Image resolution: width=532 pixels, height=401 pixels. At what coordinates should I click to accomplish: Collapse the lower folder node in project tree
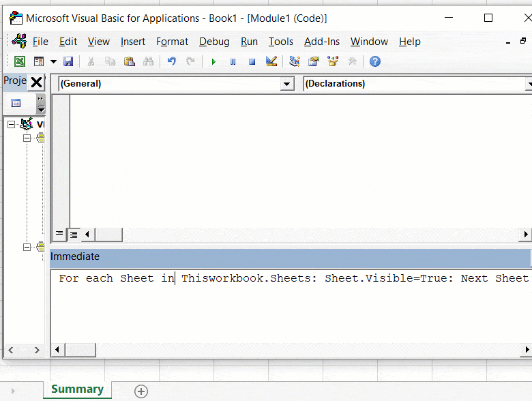(x=27, y=247)
